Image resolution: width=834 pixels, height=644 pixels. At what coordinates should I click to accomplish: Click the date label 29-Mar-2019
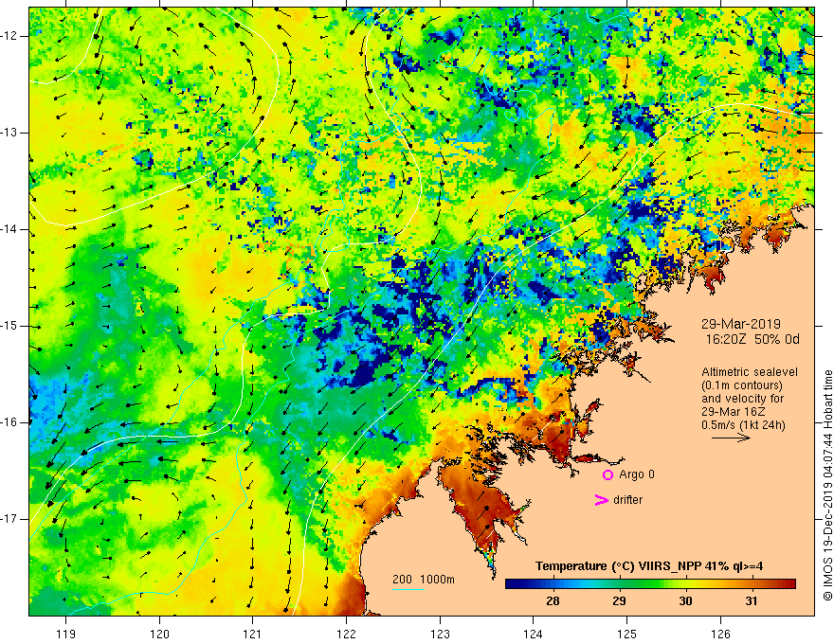[741, 324]
